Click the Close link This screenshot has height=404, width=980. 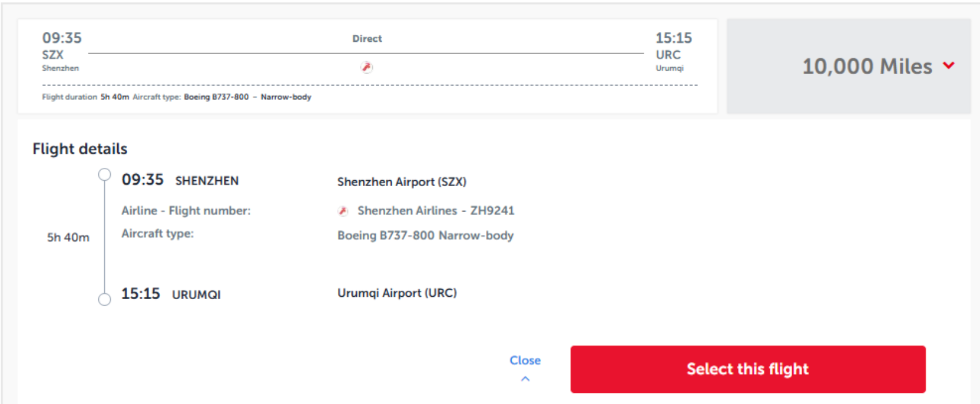[525, 360]
